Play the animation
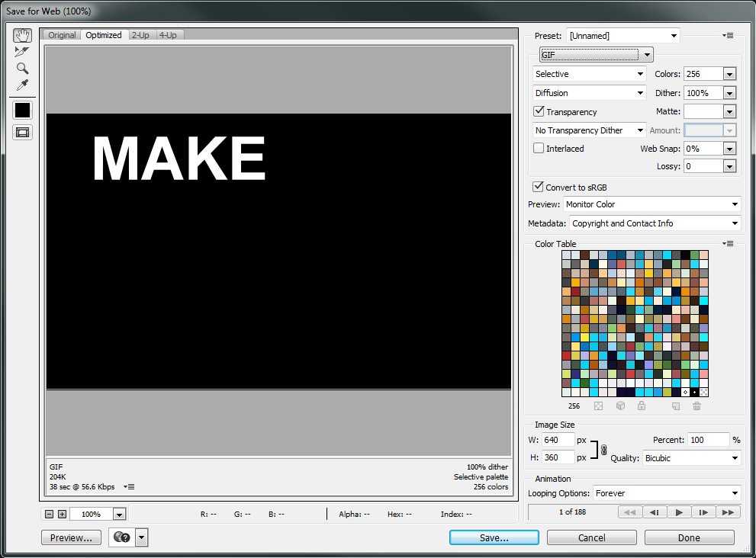 [678, 512]
